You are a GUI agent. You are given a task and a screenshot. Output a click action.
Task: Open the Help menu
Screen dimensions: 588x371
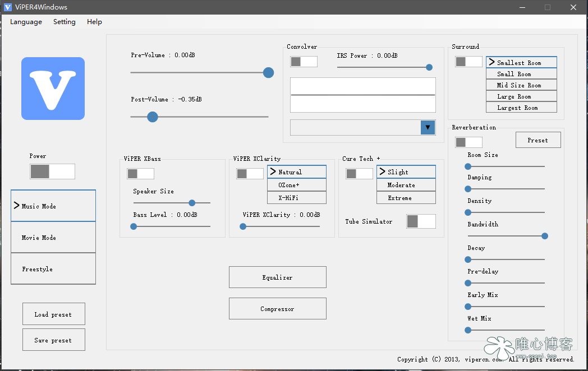coord(94,22)
